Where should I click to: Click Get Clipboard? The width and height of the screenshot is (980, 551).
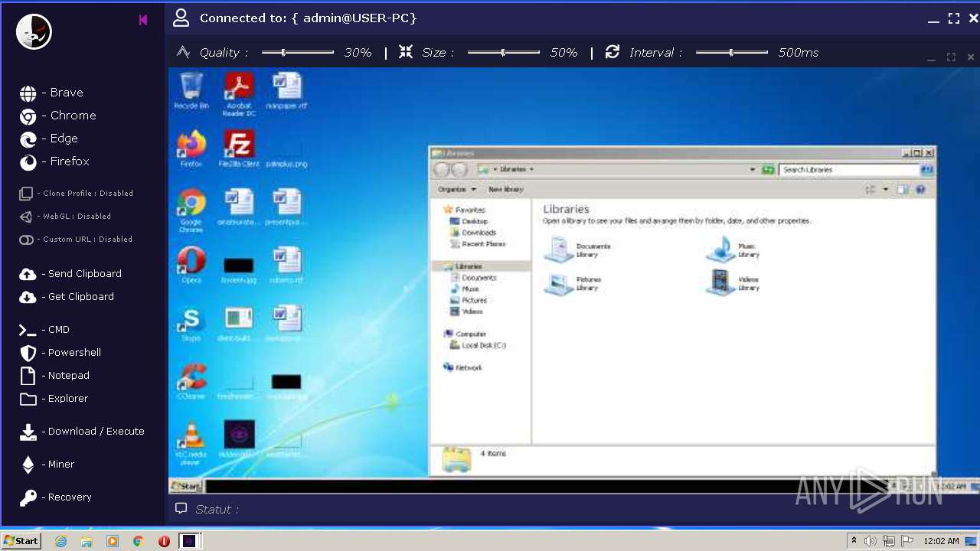(67, 297)
